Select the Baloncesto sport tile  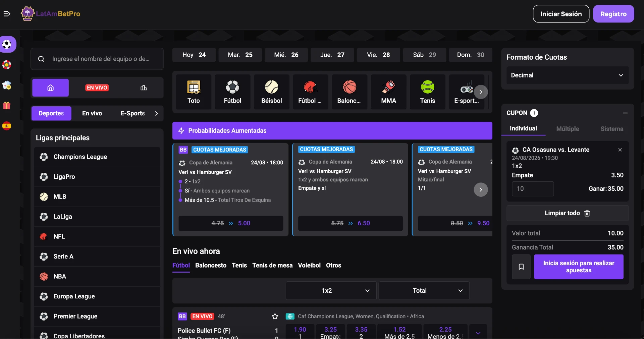[350, 92]
